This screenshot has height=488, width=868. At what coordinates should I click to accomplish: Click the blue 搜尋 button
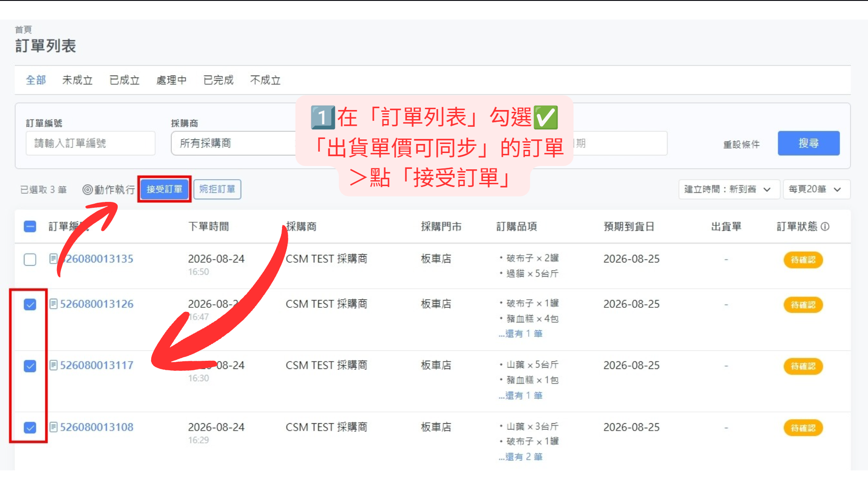click(x=808, y=143)
